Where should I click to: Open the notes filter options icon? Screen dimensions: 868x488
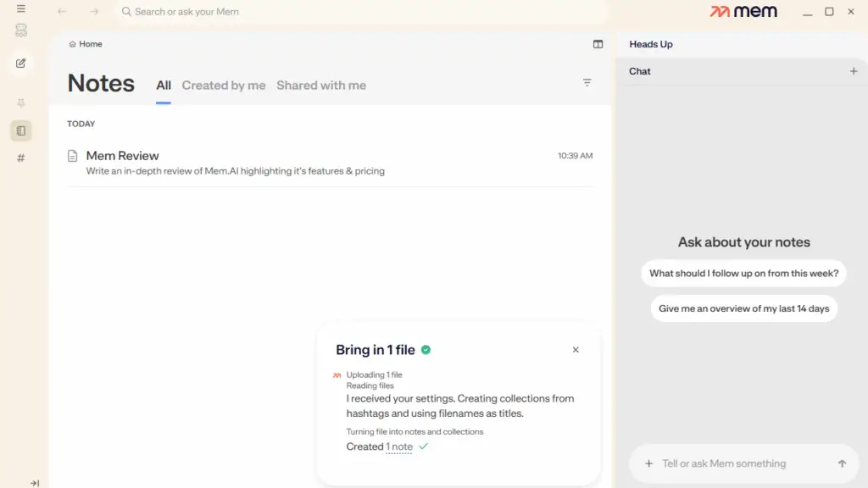point(587,83)
